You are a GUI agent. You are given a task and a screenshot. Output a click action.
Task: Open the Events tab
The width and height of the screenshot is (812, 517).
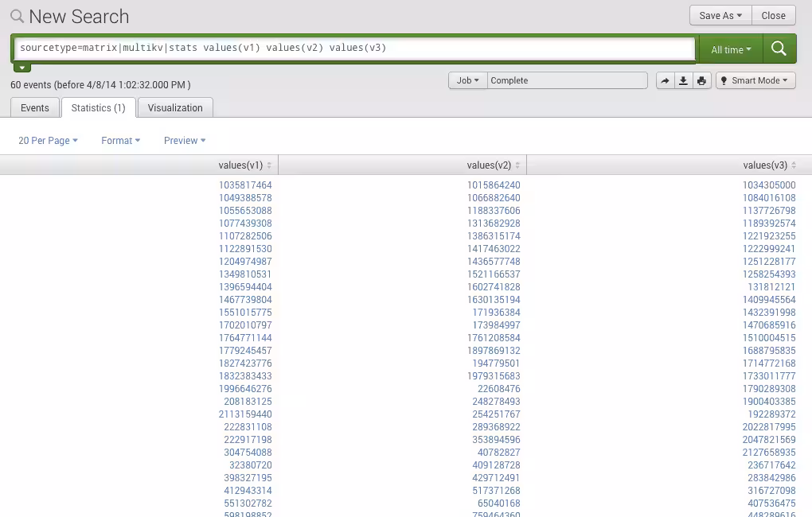(34, 107)
